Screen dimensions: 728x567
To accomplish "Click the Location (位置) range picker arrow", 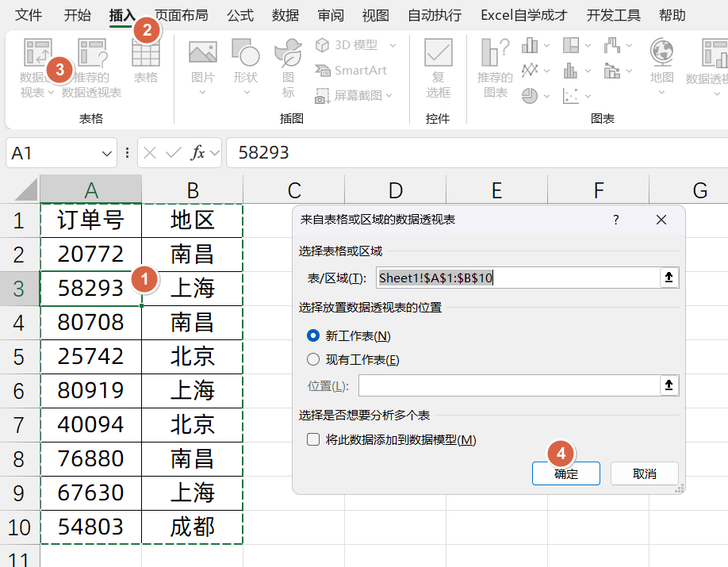I will [669, 385].
